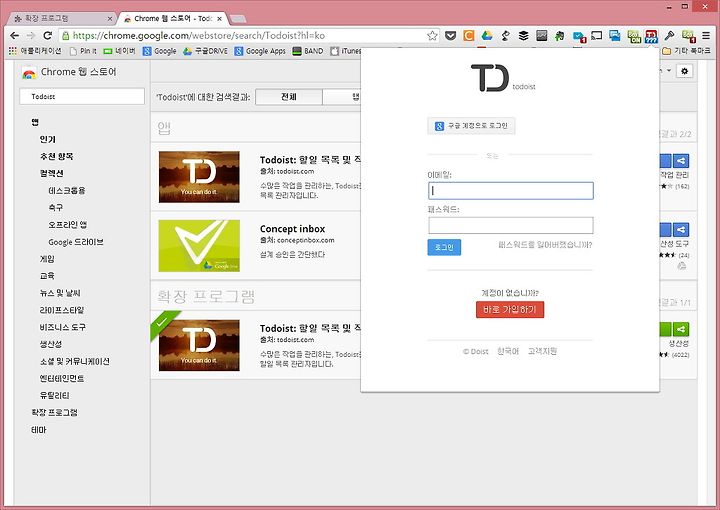Click the © Doist footer link
This screenshot has width=720, height=510.
(x=475, y=351)
